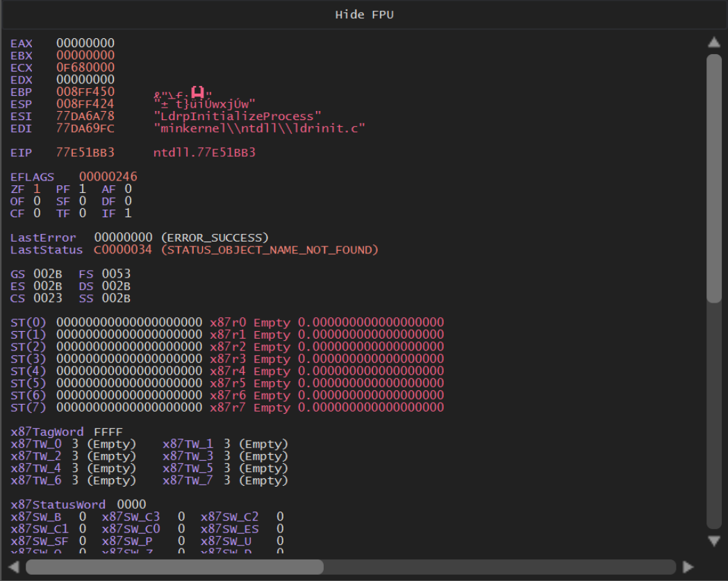Select the EAX register value
The width and height of the screenshot is (728, 581).
click(85, 44)
